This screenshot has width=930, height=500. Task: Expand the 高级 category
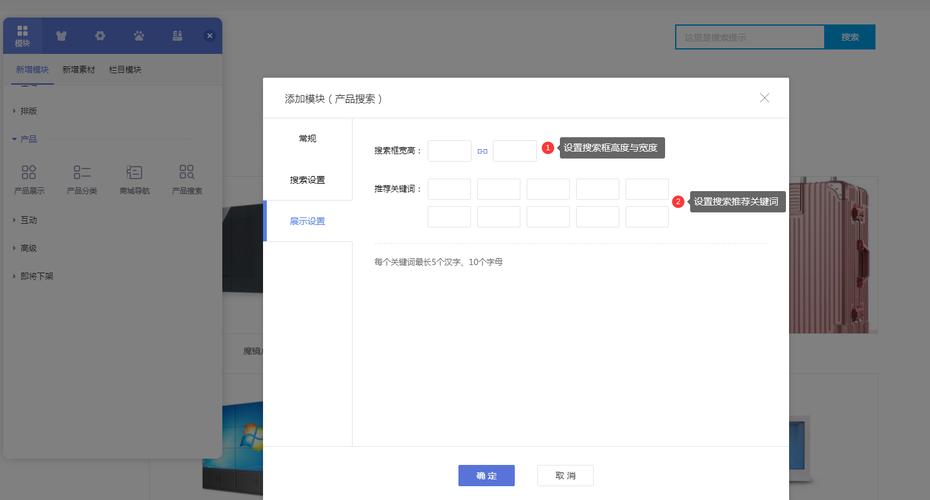coord(25,248)
